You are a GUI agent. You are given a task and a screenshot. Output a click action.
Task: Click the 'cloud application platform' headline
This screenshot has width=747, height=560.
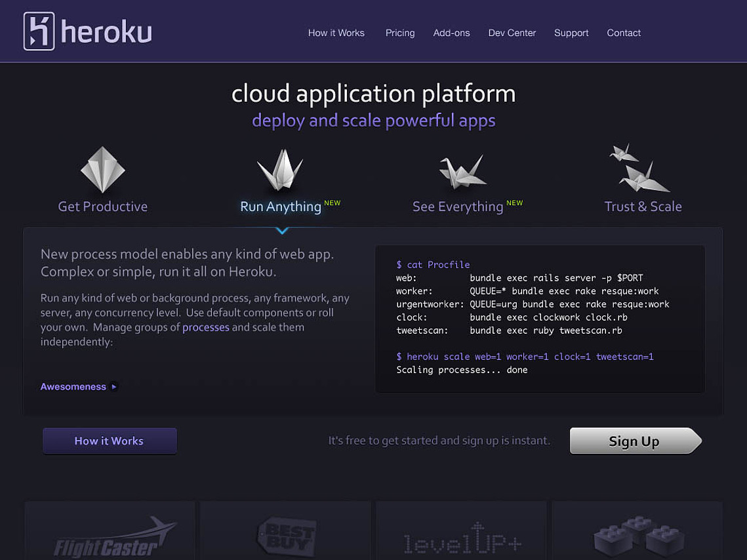point(374,93)
